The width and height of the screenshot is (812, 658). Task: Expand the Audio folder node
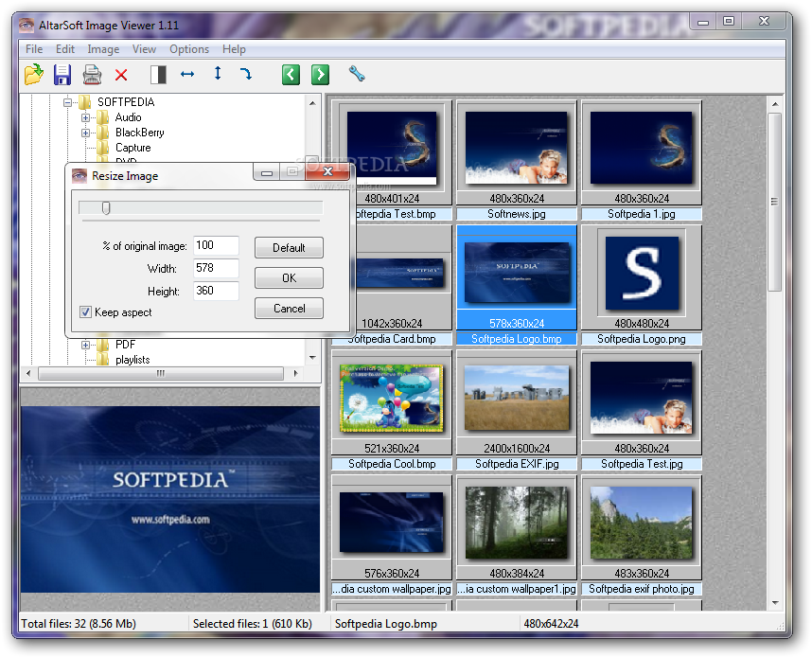tap(85, 117)
